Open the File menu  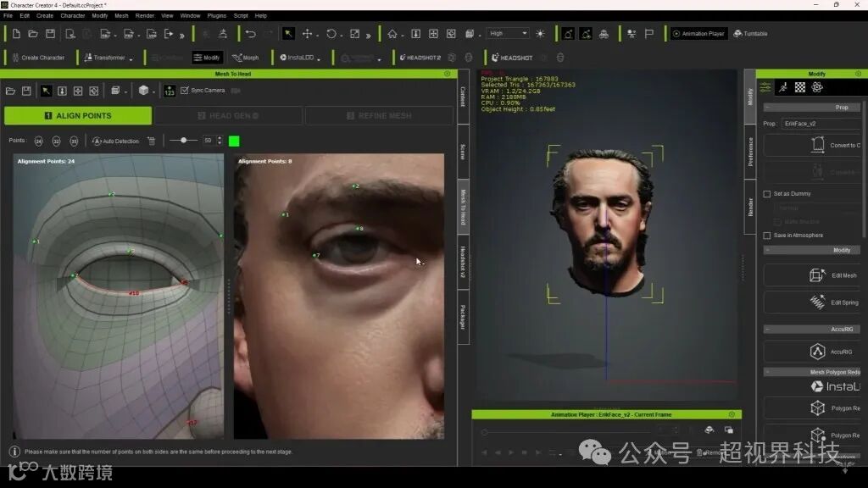point(8,15)
